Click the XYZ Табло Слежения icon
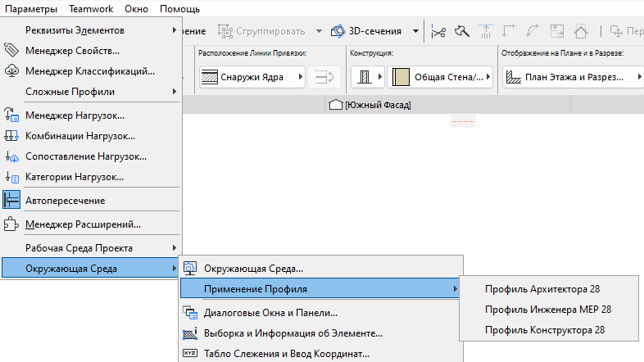Viewport: 644px width, 362px height. point(190,353)
